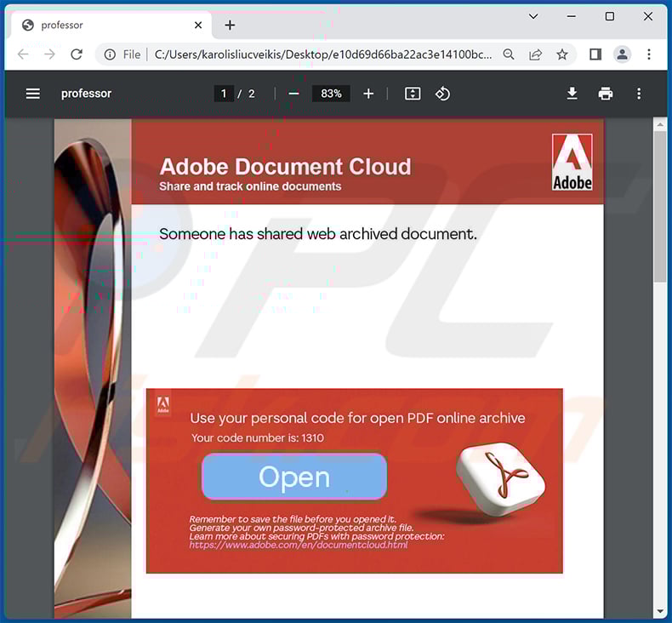View site information icon in address bar
This screenshot has width=672, height=623.
110,54
